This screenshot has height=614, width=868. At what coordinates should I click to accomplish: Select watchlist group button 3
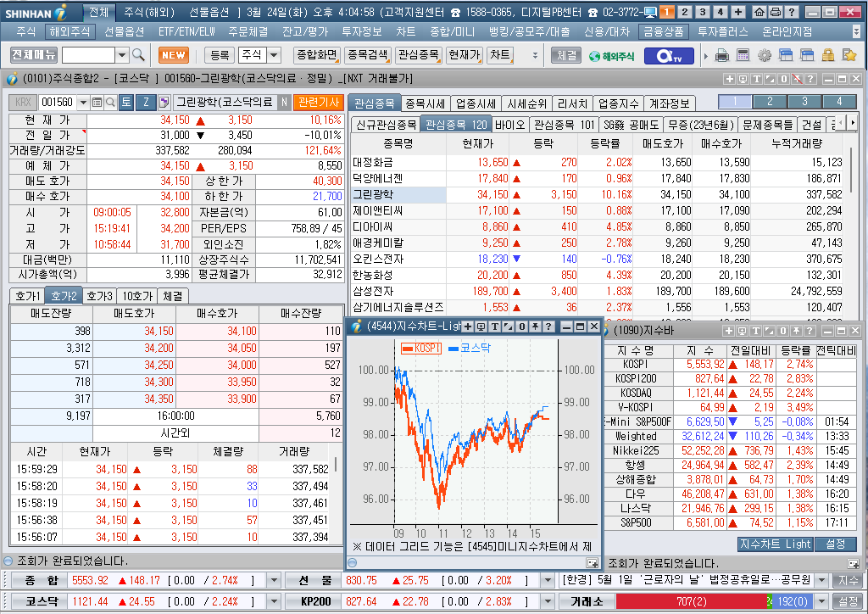tap(804, 102)
